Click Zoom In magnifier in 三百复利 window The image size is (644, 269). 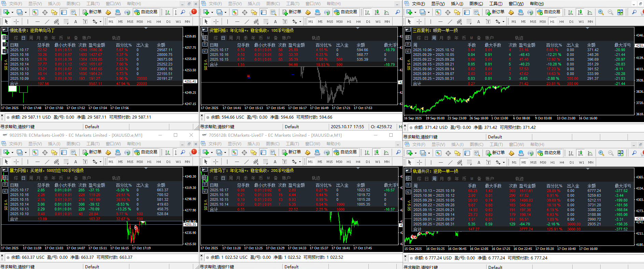[x=601, y=12]
